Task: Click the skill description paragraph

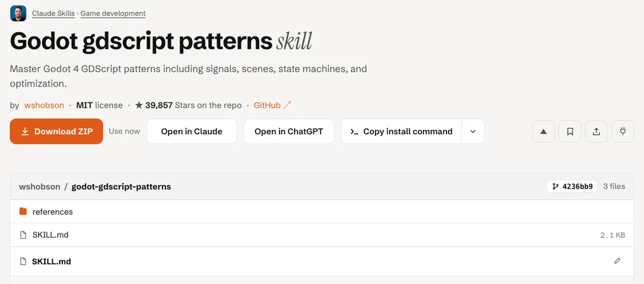Action: click(x=188, y=77)
